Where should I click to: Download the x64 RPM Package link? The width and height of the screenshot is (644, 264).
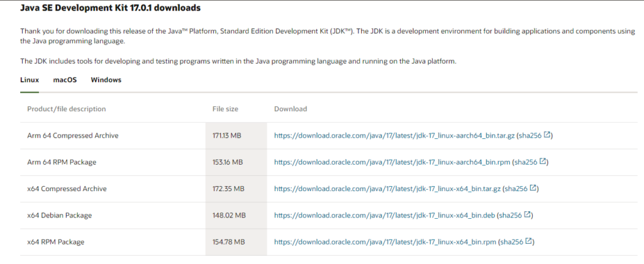[386, 242]
